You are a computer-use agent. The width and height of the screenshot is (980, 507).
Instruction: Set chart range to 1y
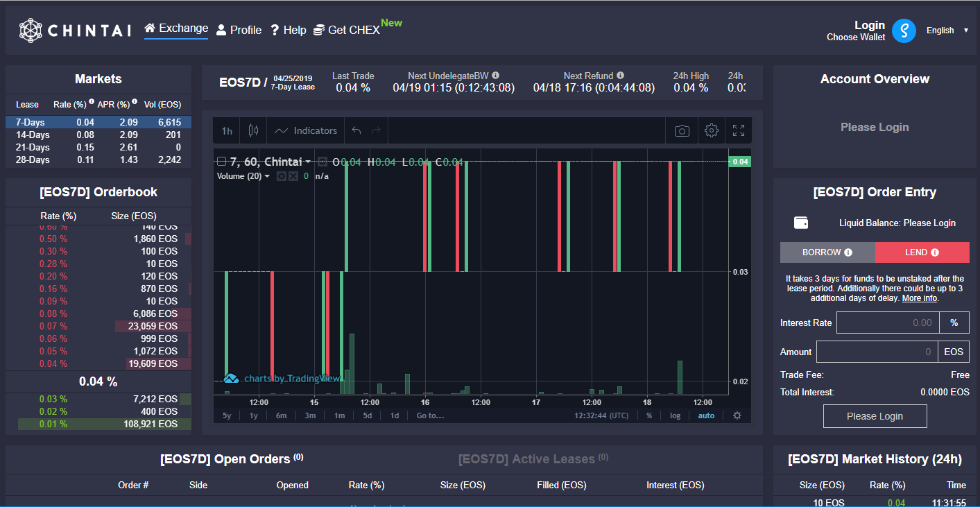tap(254, 415)
